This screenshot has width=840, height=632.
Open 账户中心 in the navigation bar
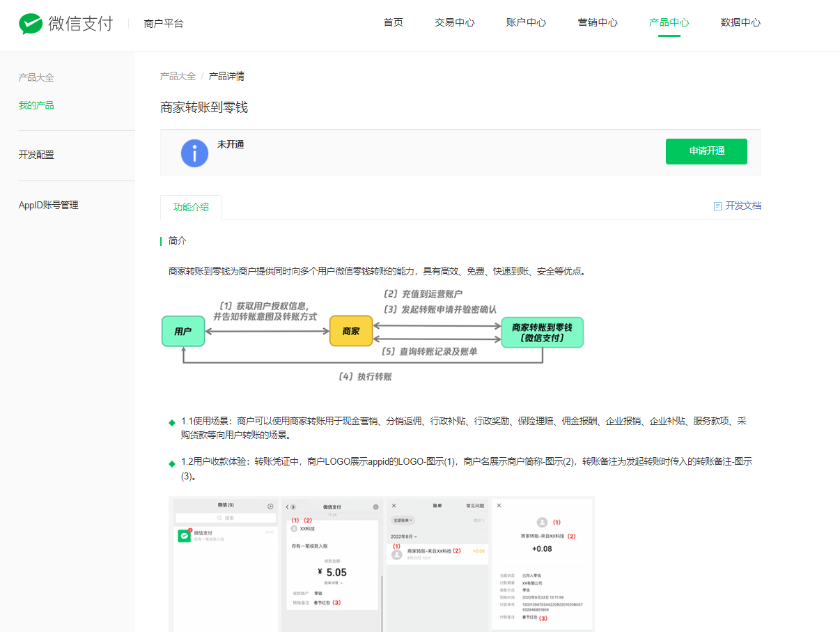click(526, 22)
